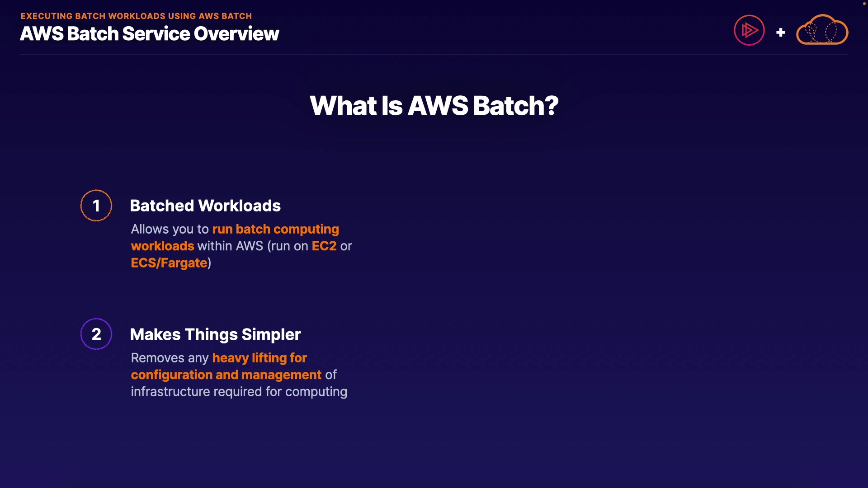
Task: Click the "Makes Things Simpler" heading
Action: click(215, 334)
